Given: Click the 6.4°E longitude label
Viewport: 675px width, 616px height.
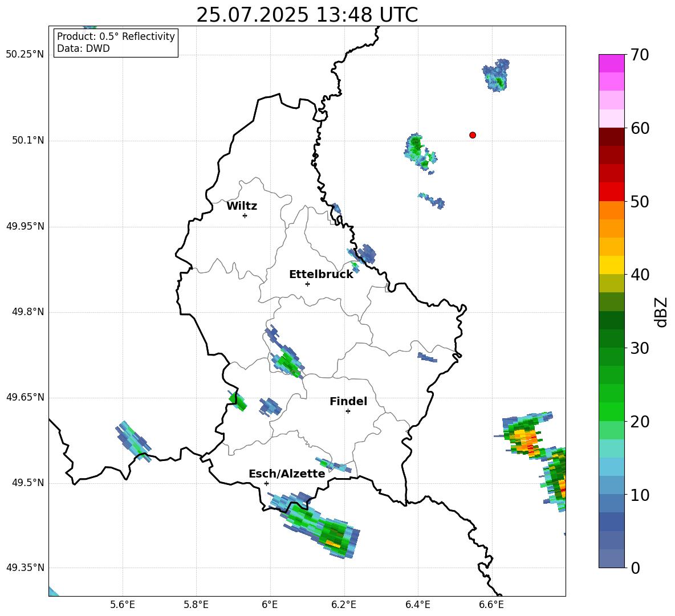Looking at the screenshot, I should coord(417,605).
